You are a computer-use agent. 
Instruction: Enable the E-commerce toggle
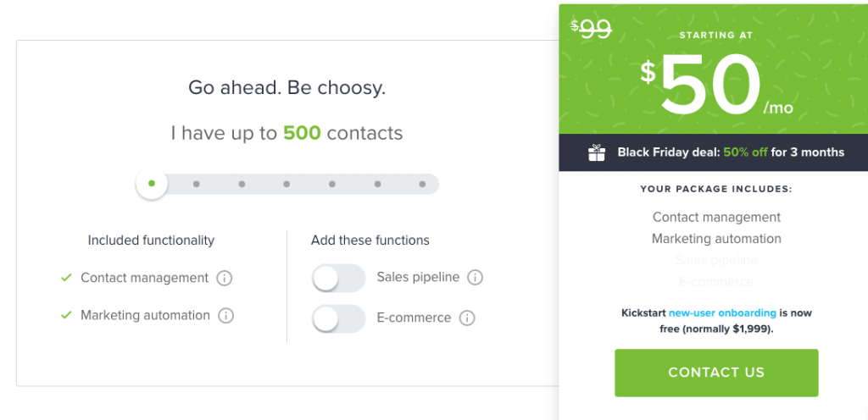pos(338,319)
